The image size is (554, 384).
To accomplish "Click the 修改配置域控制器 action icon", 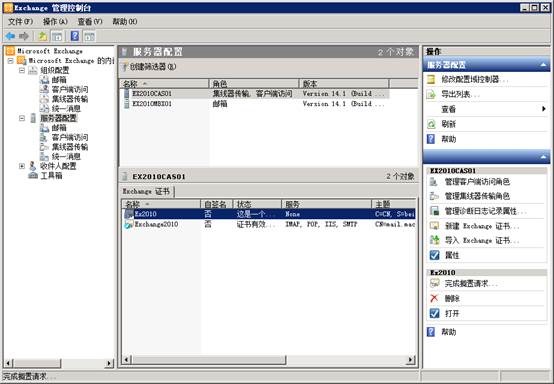I will click(x=431, y=79).
